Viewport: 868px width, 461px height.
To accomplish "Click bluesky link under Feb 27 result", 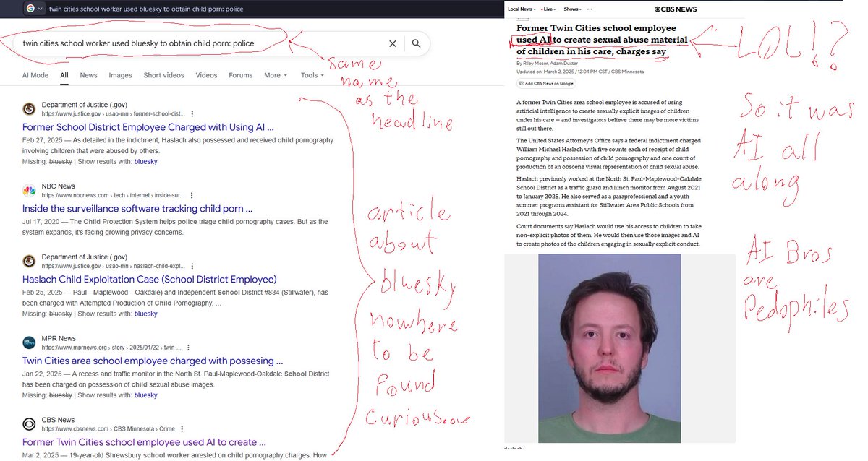I will (x=145, y=161).
